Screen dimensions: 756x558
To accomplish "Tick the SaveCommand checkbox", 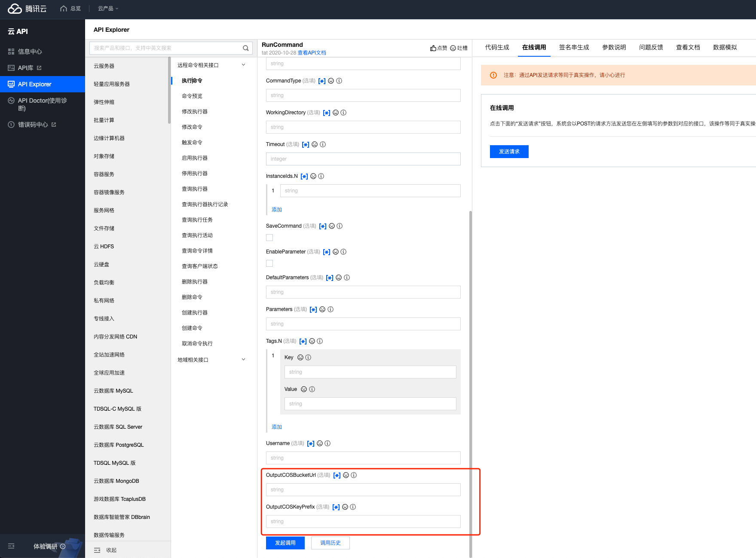I will click(x=269, y=238).
